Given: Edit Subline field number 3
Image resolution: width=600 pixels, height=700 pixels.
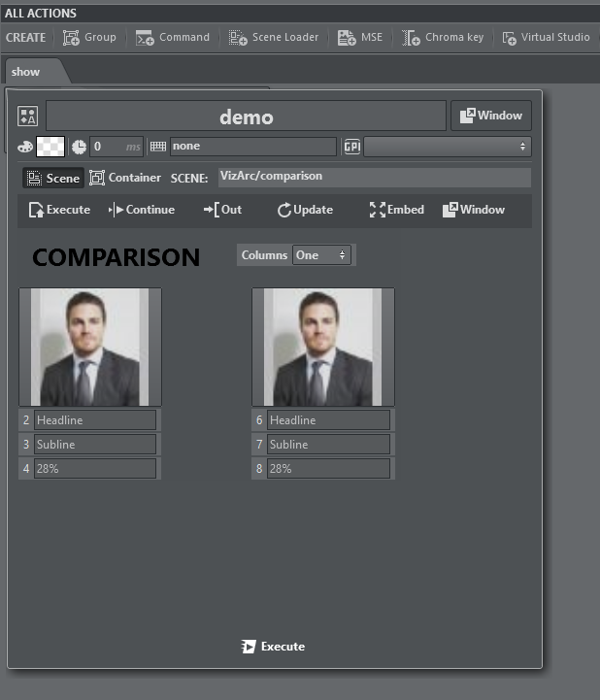Looking at the screenshot, I should coord(95,445).
